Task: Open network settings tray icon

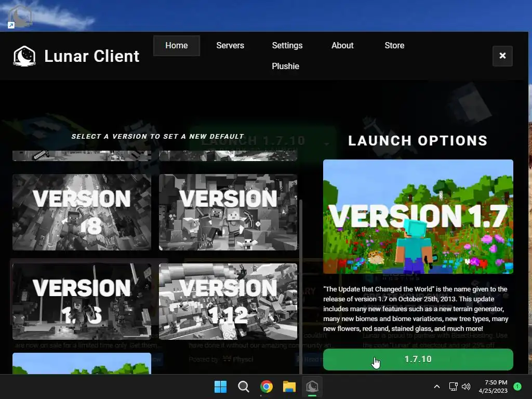Action: click(453, 387)
